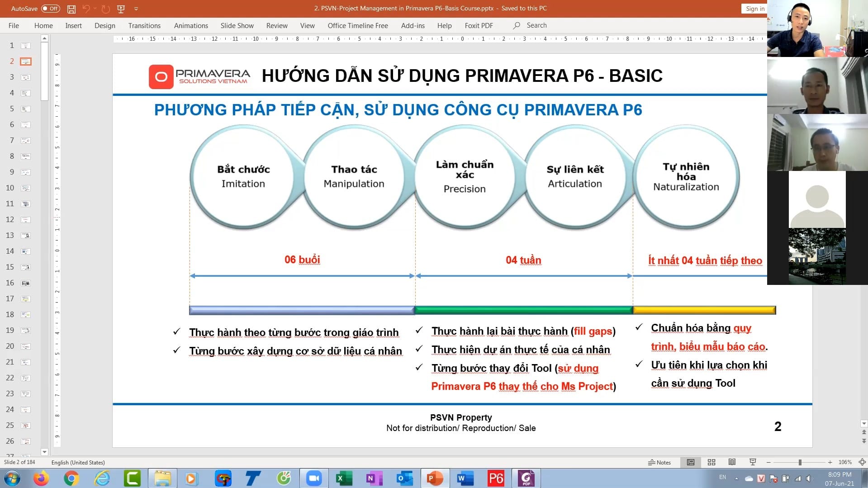Click English (United States) language indicator
Screen dimensions: 868x488
coord(78,462)
